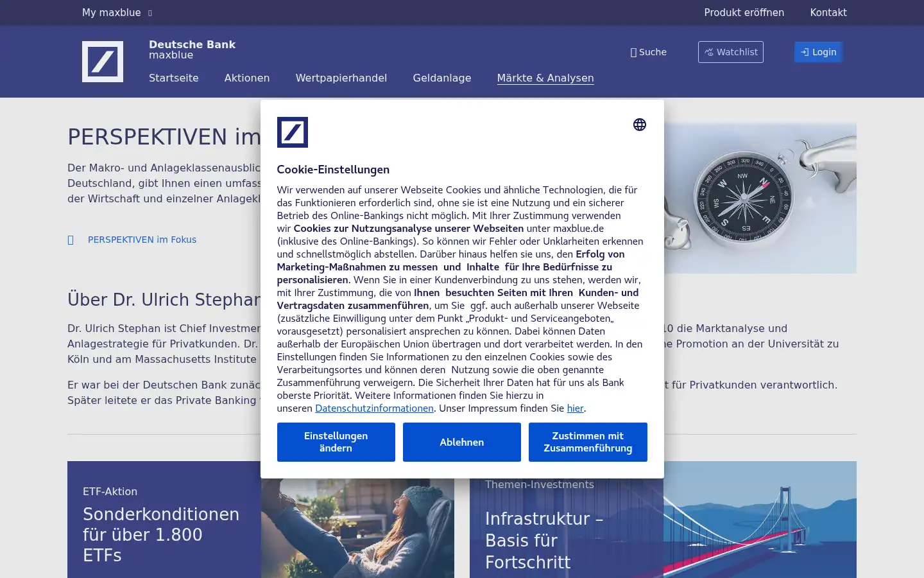Open the Aktionen menu
Viewport: 924px width, 578px height.
tap(247, 78)
